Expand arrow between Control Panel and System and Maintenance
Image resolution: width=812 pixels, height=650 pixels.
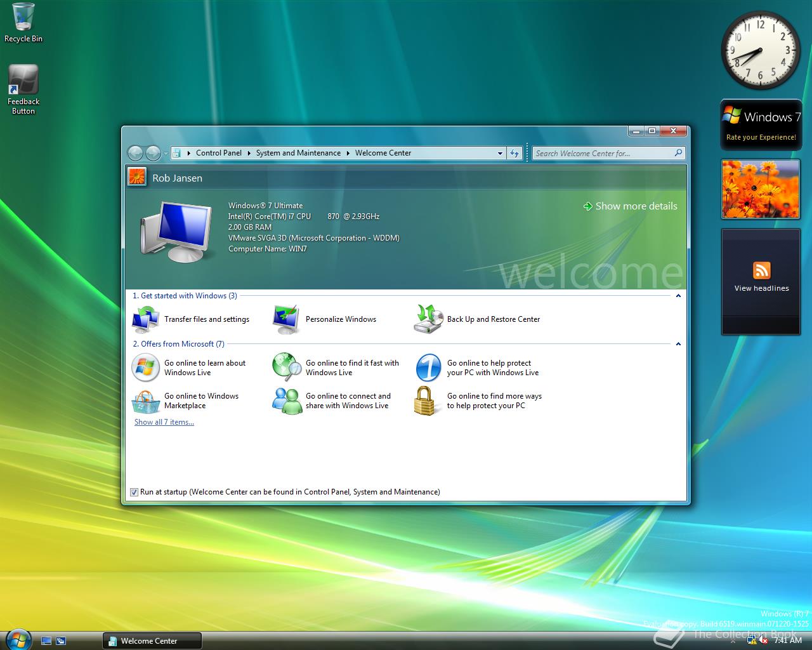pos(249,153)
